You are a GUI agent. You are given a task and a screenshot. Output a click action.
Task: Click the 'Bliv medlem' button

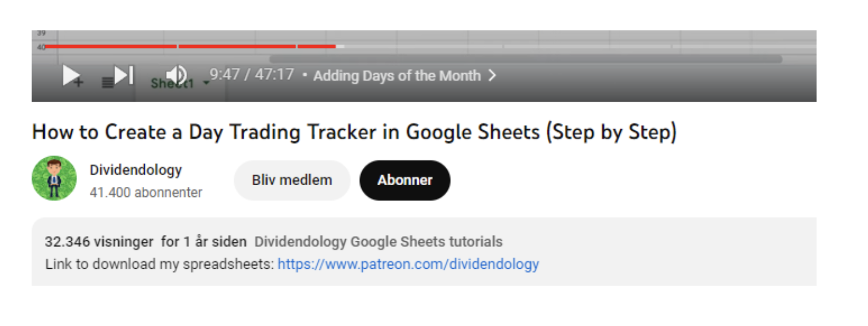291,180
